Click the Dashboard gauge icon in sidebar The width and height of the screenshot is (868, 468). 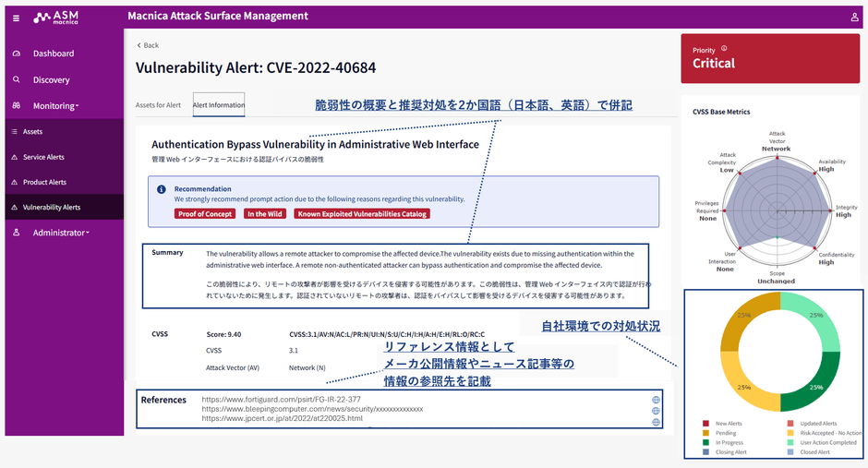tap(17, 54)
